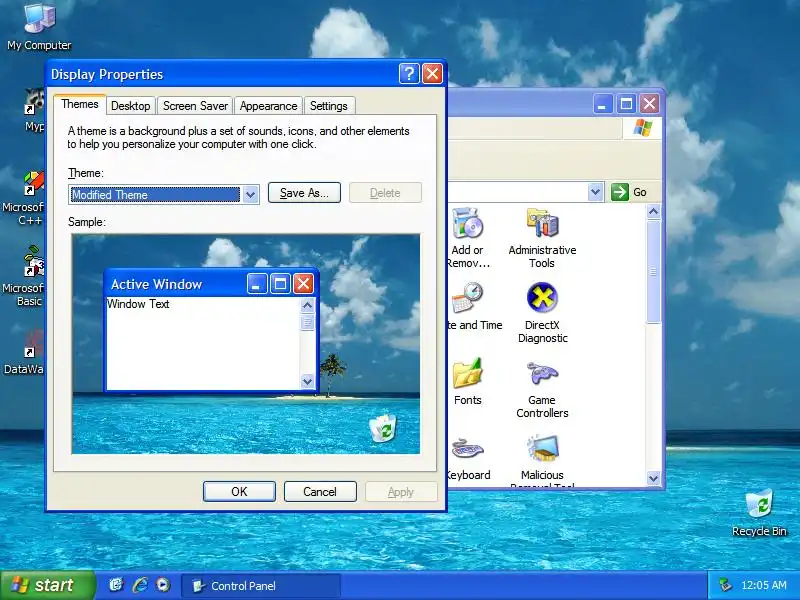
Task: Open Microsoft Visual Basic desktop shortcut
Action: pyautogui.click(x=34, y=262)
